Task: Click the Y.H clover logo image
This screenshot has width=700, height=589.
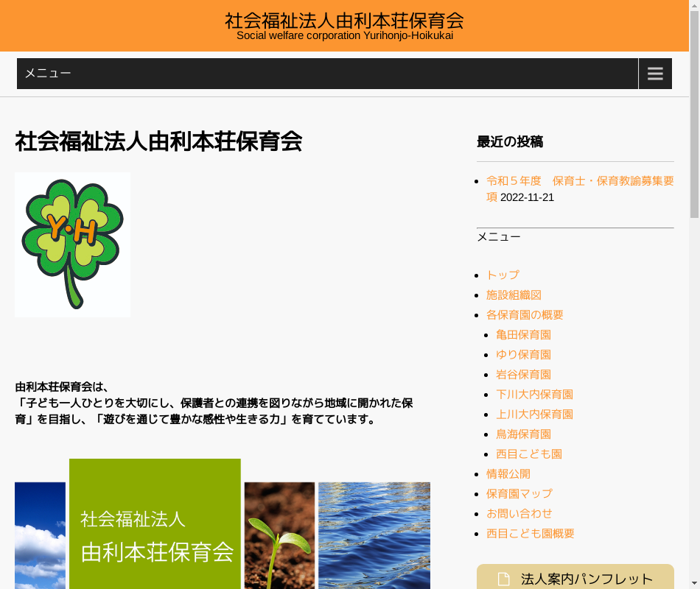Action: coord(72,244)
